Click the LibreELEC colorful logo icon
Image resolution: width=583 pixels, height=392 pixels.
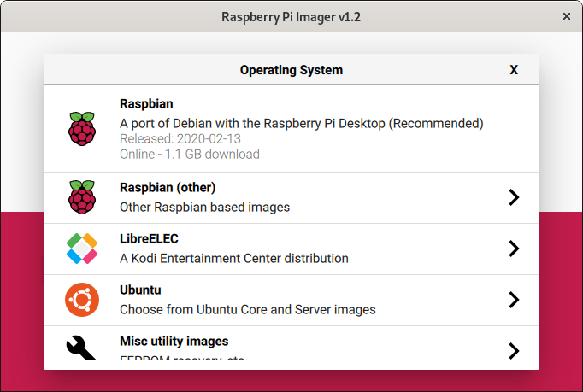[x=82, y=249]
